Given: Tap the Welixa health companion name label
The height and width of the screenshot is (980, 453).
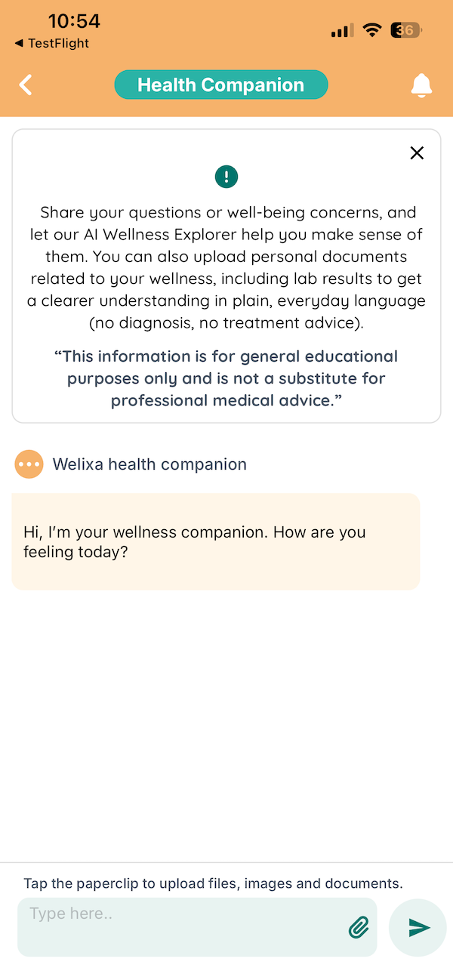Looking at the screenshot, I should pos(149,464).
